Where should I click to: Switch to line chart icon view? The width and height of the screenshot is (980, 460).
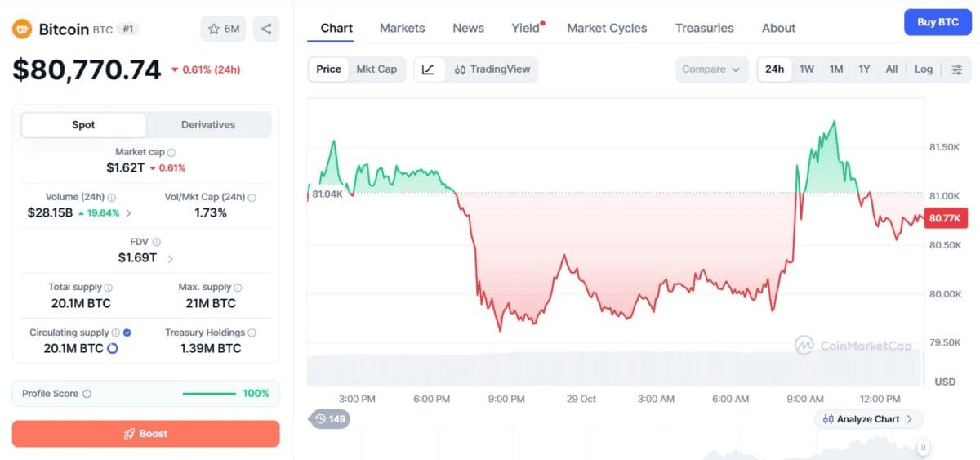coord(429,69)
